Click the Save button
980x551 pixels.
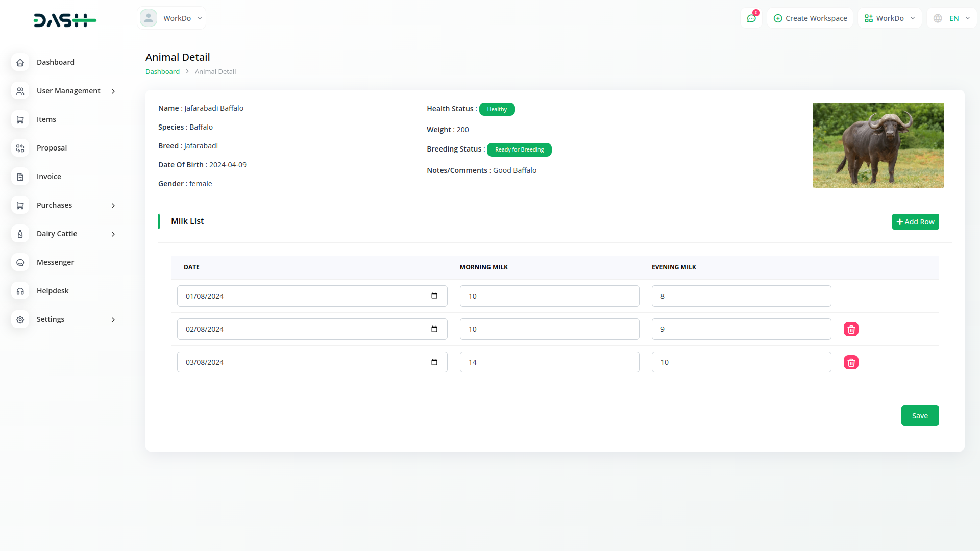pos(920,416)
